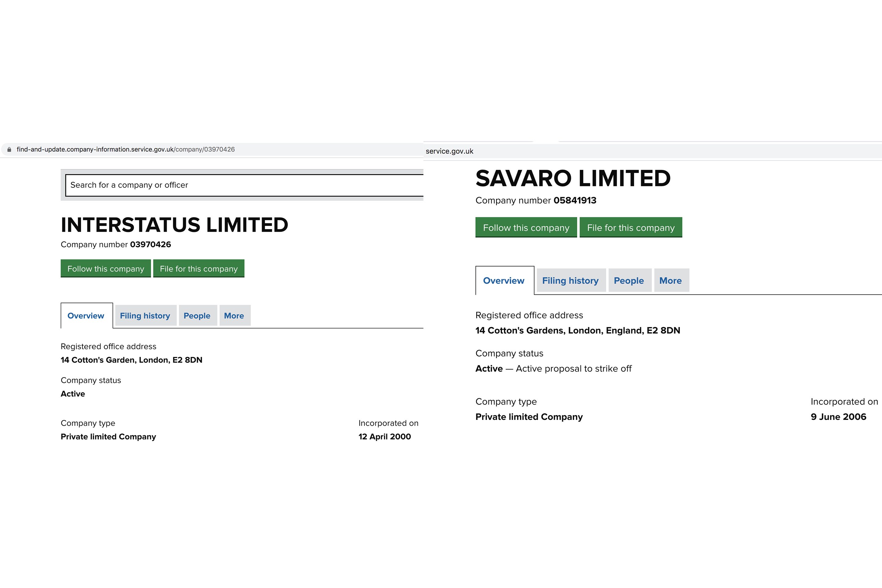Open Filing history tab for INTERSTATUS LIMITED
The width and height of the screenshot is (882, 588).
coord(145,316)
